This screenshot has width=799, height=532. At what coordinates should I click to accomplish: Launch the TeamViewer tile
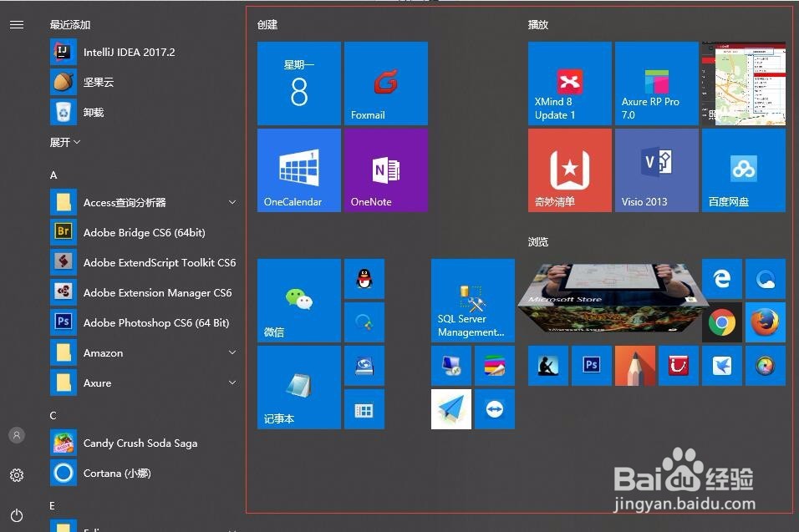(495, 409)
